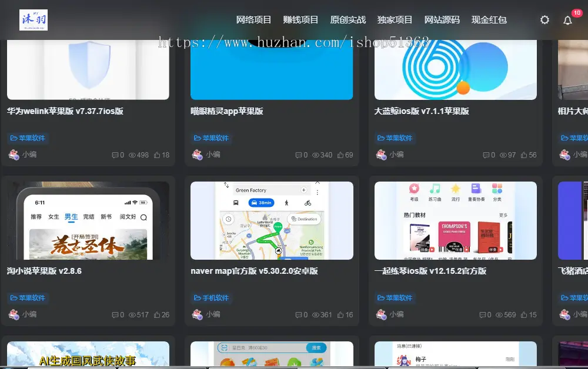Click 华为welink shield thumbnail
The image size is (588, 369).
88,70
